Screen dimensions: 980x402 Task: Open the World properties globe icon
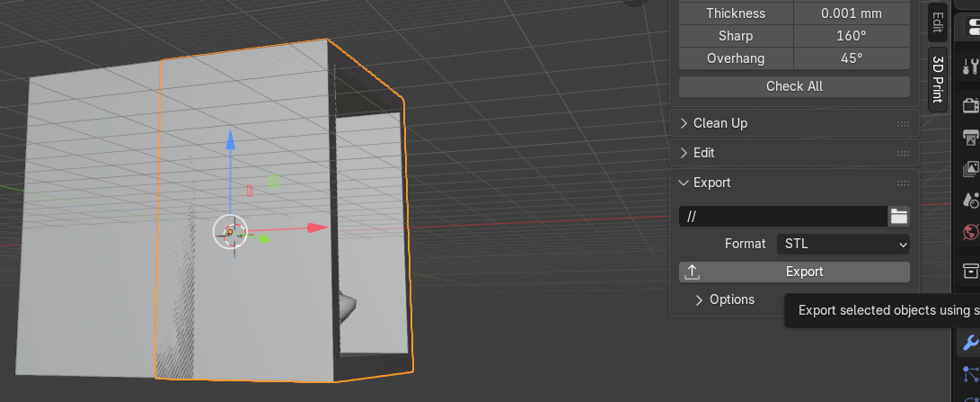[x=970, y=232]
